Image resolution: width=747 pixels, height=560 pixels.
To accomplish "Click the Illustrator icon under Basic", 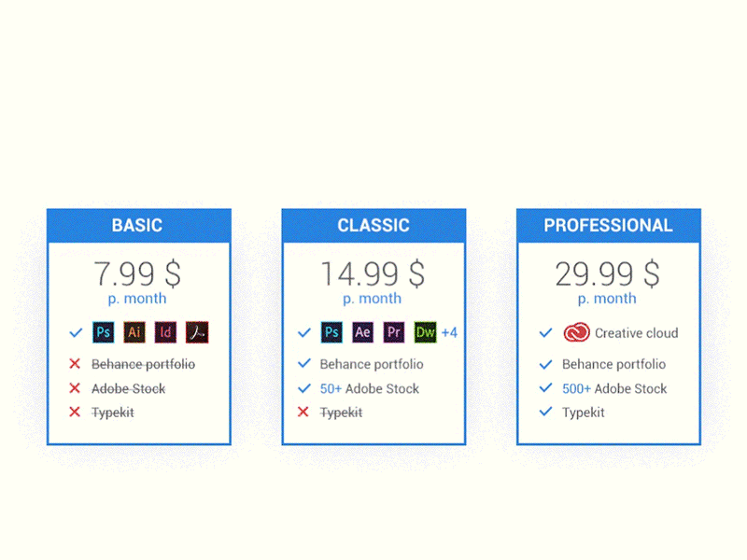I will (x=134, y=332).
